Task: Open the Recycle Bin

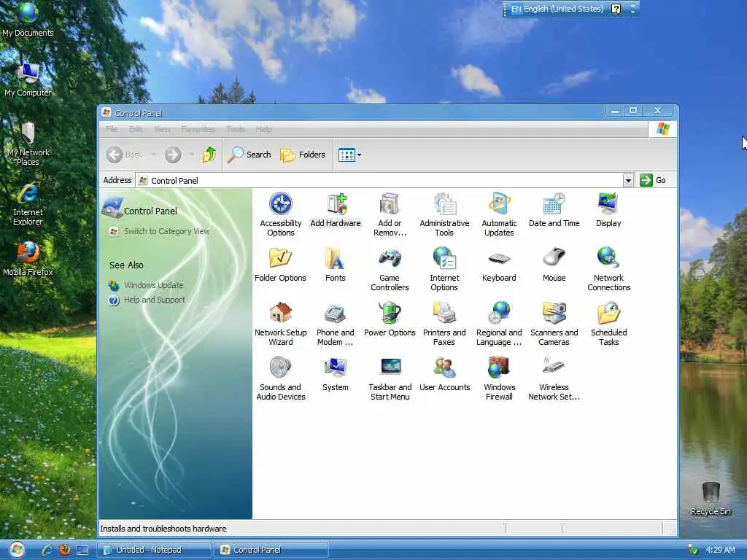Action: coord(711,498)
